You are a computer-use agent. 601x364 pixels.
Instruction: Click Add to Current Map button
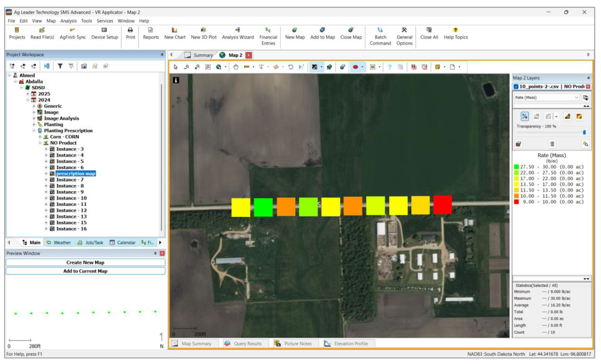[85, 271]
